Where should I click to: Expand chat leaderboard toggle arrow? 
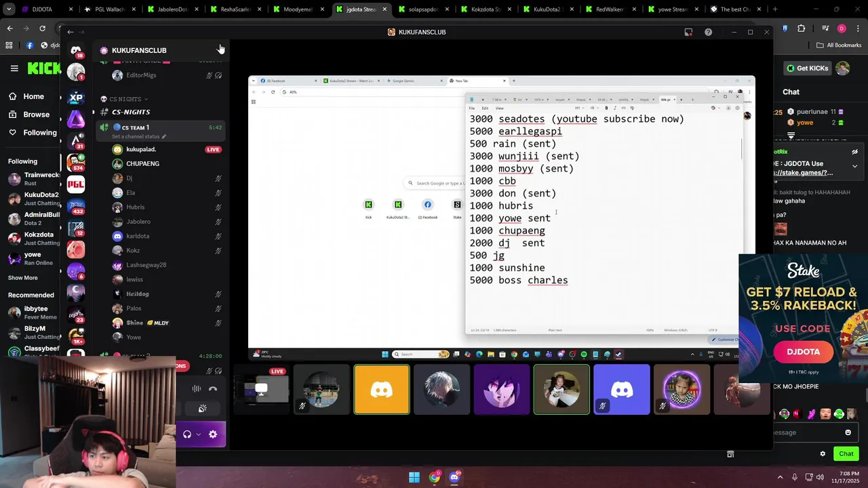(x=791, y=136)
